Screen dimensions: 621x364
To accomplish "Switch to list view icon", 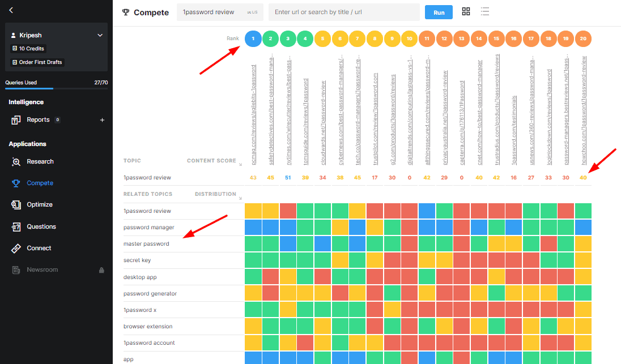I will pos(485,11).
